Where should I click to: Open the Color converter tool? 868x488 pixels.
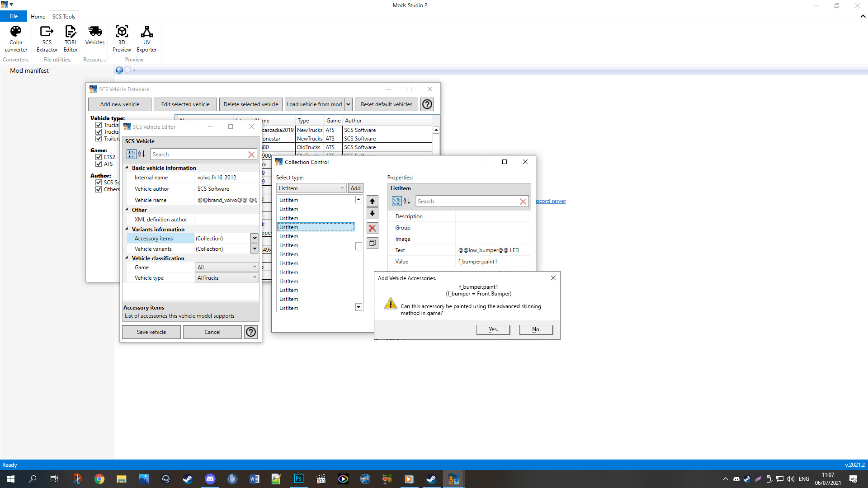coord(16,38)
